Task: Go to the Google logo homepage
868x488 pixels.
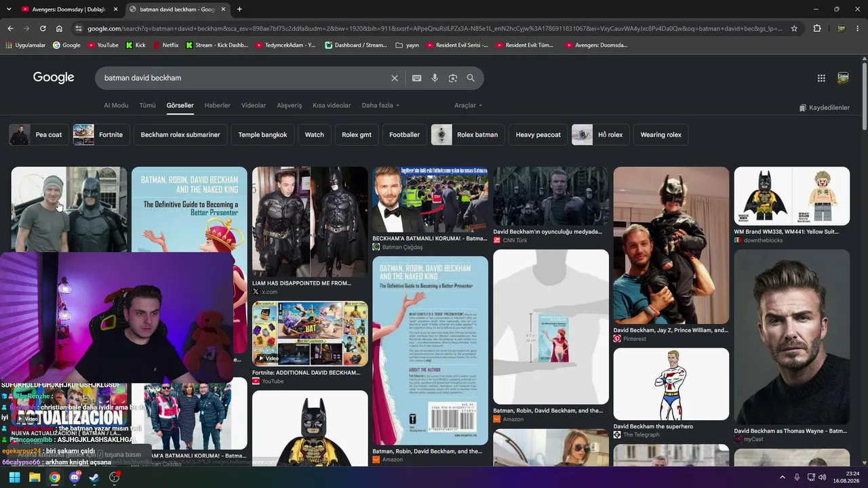Action: (x=54, y=77)
